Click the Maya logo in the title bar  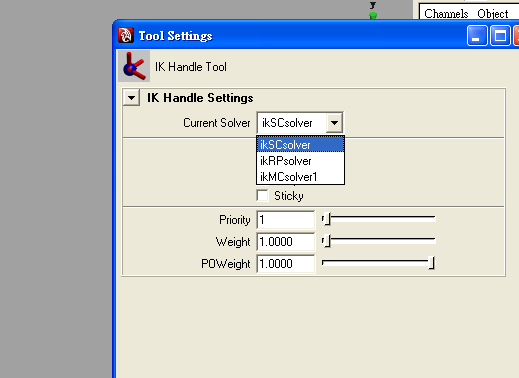click(126, 35)
